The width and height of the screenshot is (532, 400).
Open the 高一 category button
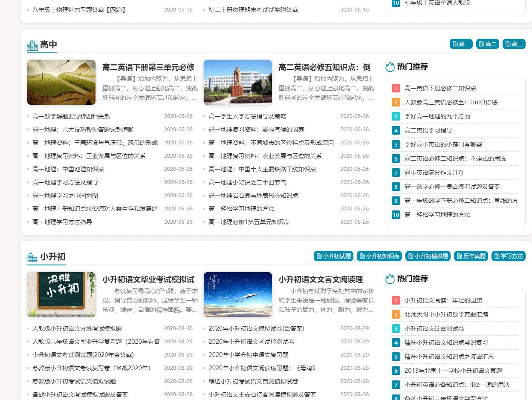(x=461, y=43)
